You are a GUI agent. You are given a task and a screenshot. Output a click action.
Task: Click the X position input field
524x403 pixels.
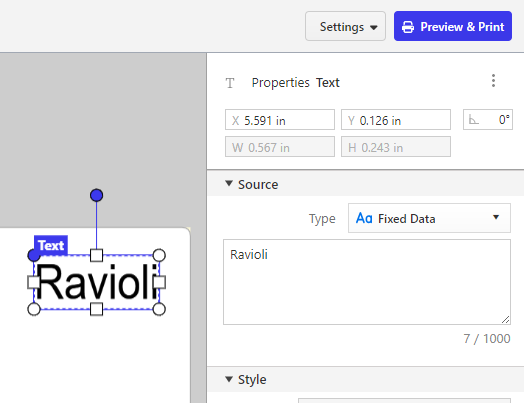280,120
